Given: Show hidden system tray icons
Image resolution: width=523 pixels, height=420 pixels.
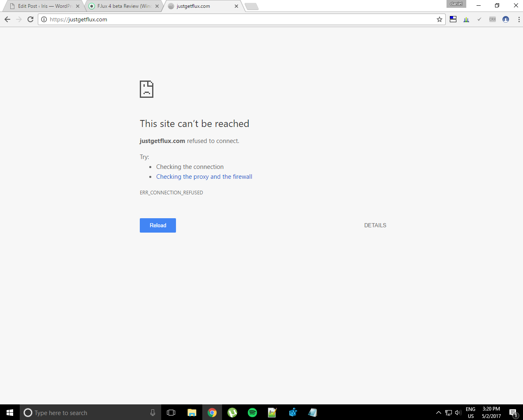Looking at the screenshot, I should pyautogui.click(x=438, y=413).
